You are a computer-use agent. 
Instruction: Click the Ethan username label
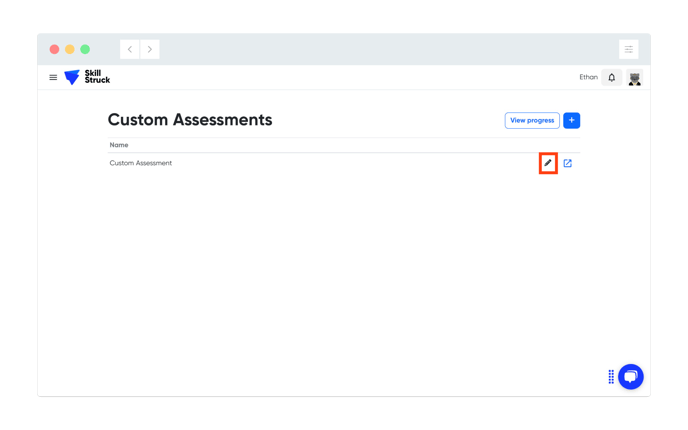point(588,77)
